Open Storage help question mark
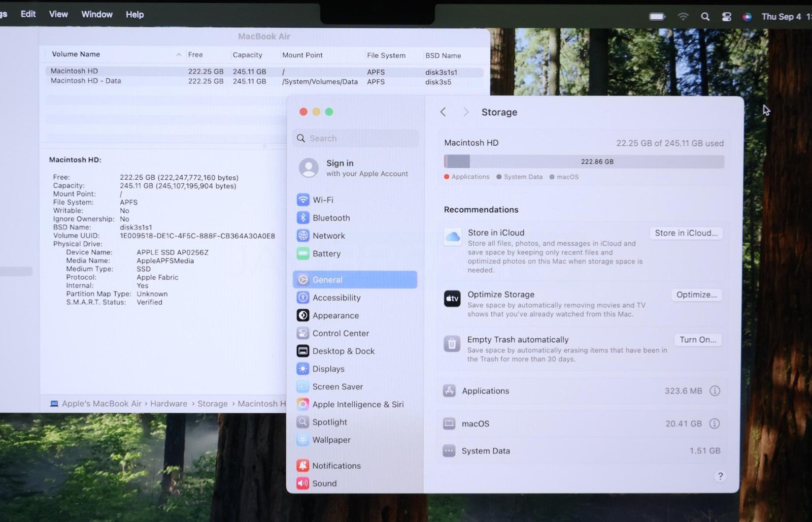Image resolution: width=812 pixels, height=522 pixels. pyautogui.click(x=720, y=476)
